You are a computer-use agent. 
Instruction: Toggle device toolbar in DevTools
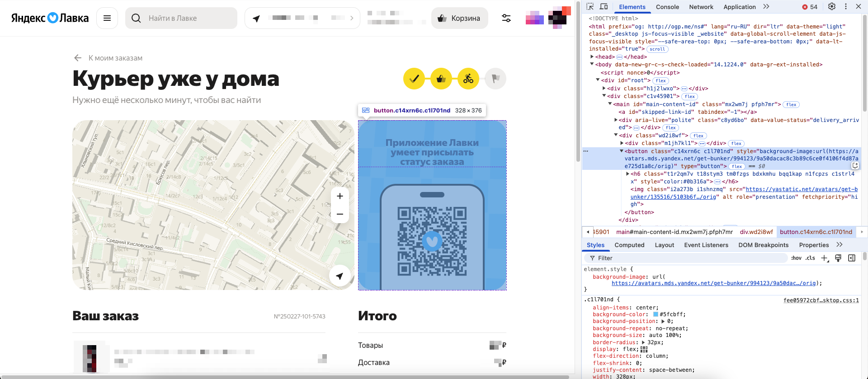click(x=604, y=6)
